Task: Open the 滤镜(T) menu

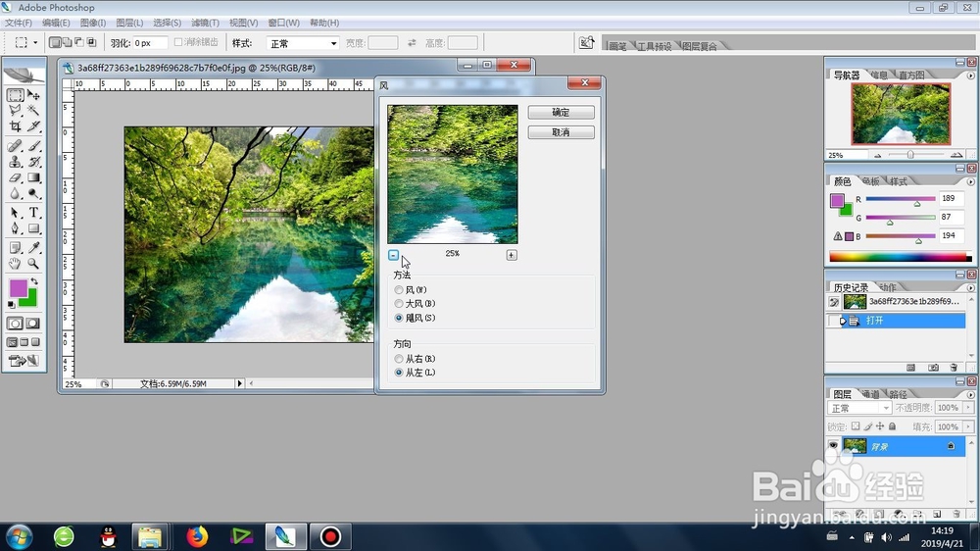Action: point(205,23)
